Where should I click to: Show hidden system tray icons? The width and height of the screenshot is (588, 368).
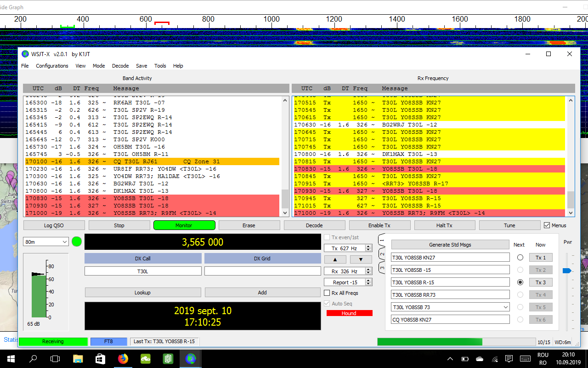pyautogui.click(x=451, y=359)
